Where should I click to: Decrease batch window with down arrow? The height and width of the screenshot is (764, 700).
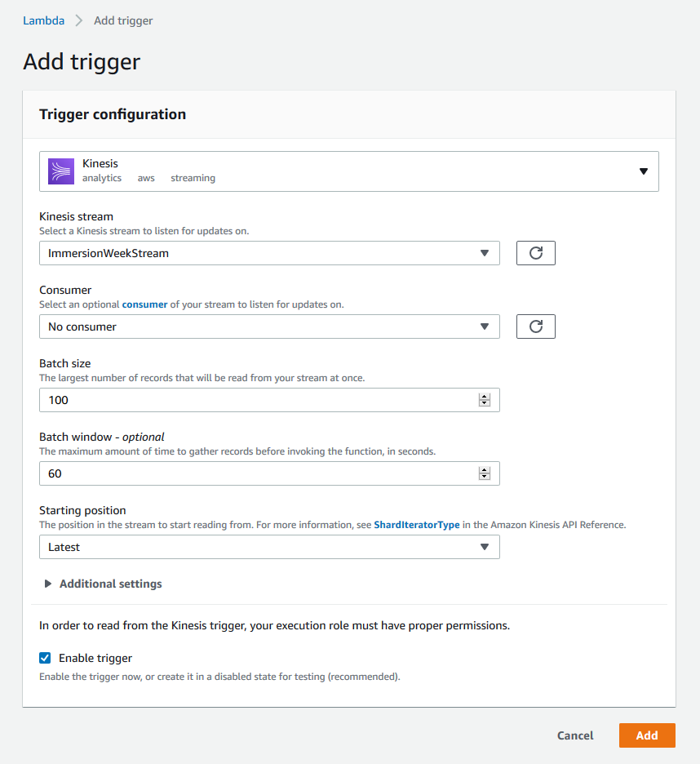(x=484, y=477)
